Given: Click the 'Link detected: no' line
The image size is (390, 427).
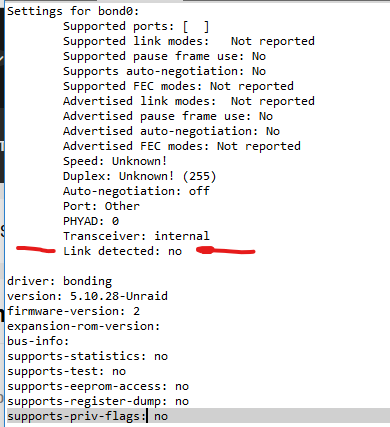Looking at the screenshot, I should [x=123, y=251].
